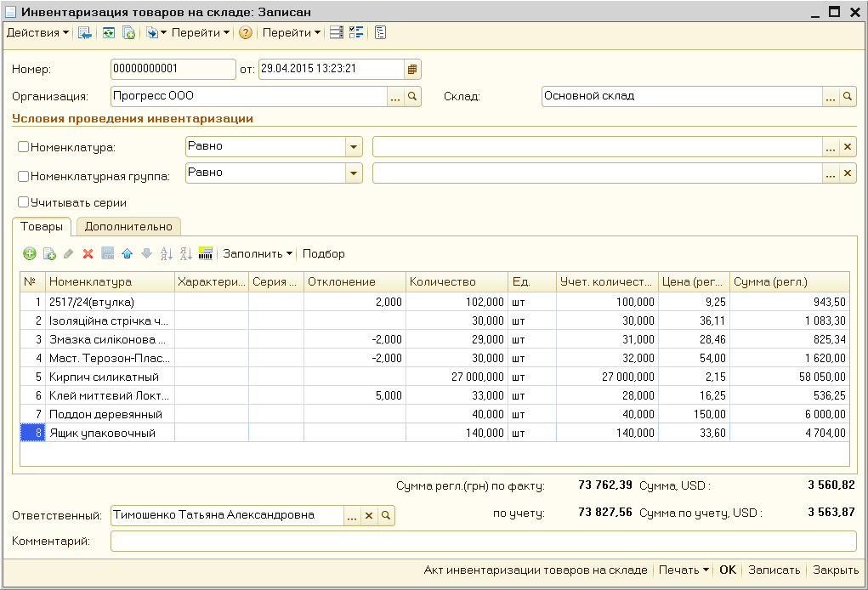
Task: Toggle the Учитывать серии checkbox
Action: (x=24, y=203)
